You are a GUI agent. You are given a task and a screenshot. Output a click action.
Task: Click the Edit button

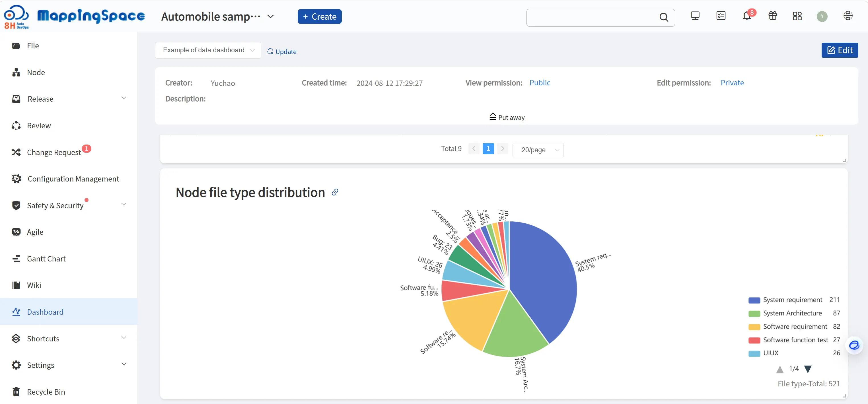[839, 50]
